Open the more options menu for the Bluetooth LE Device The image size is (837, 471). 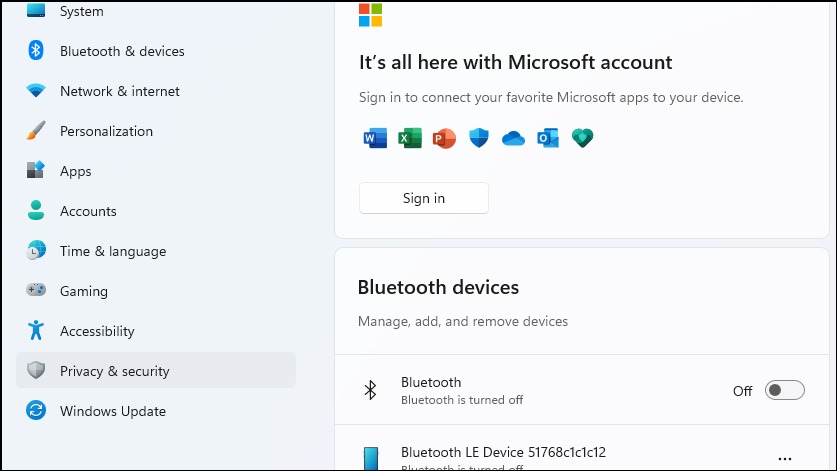(785, 459)
